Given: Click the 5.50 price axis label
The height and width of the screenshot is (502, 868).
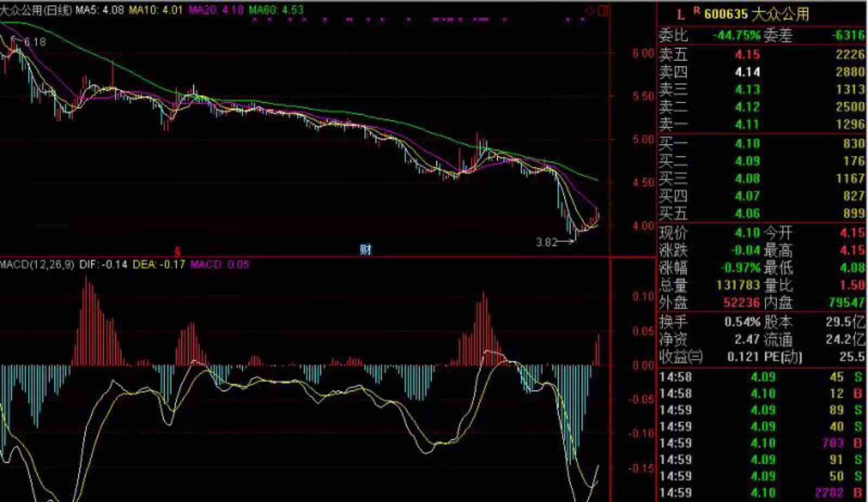Looking at the screenshot, I should 643,96.
